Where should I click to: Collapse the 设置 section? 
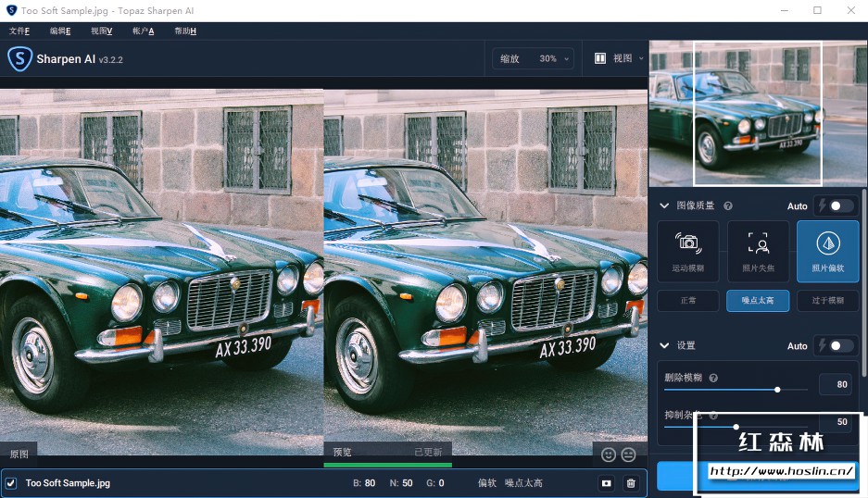point(664,346)
